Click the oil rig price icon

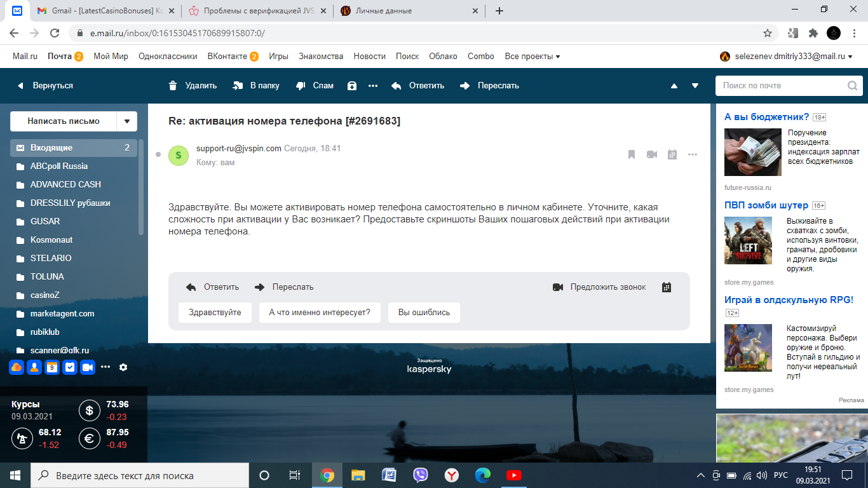22,438
